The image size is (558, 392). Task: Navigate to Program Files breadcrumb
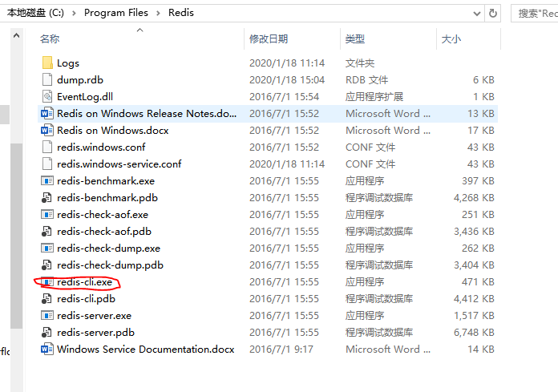[x=116, y=13]
